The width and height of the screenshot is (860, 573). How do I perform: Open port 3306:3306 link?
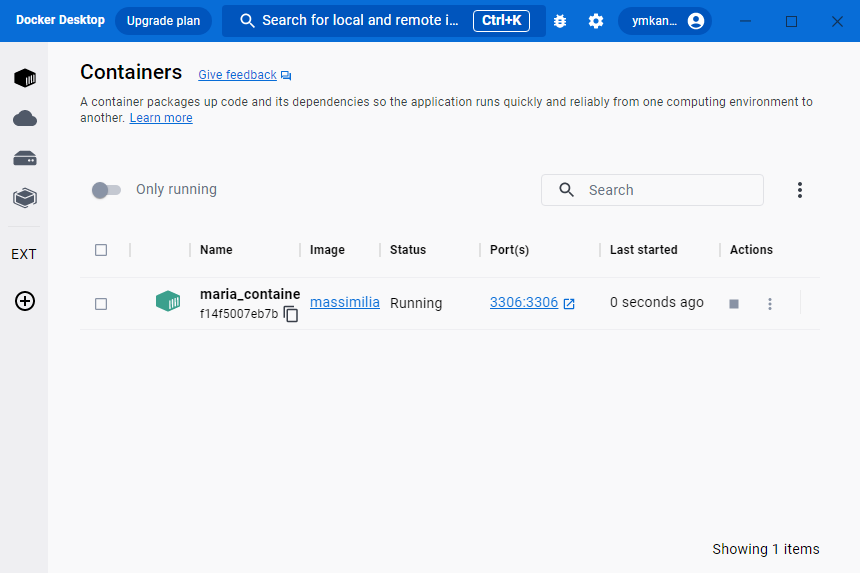pyautogui.click(x=524, y=302)
